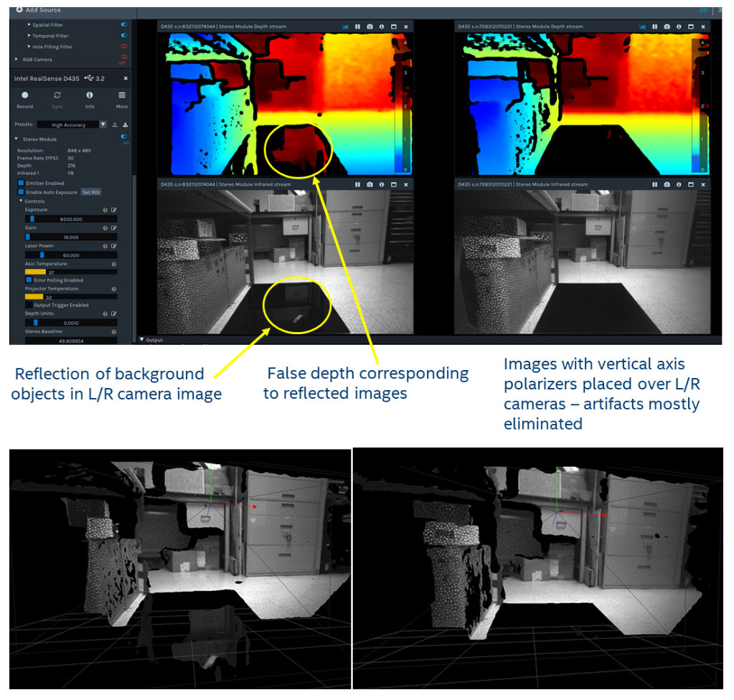Click the upload preset icon
Viewport: 734px width, 700px height.
[x=115, y=125]
